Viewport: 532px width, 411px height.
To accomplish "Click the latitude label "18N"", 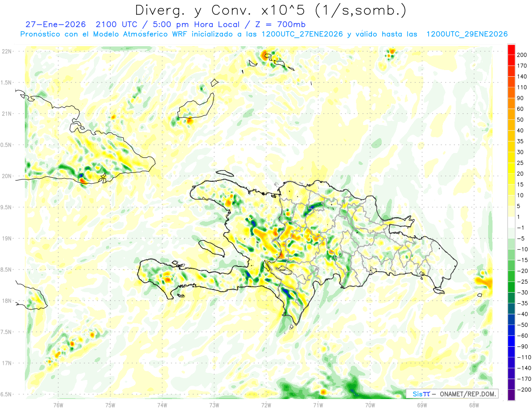I will (7, 301).
